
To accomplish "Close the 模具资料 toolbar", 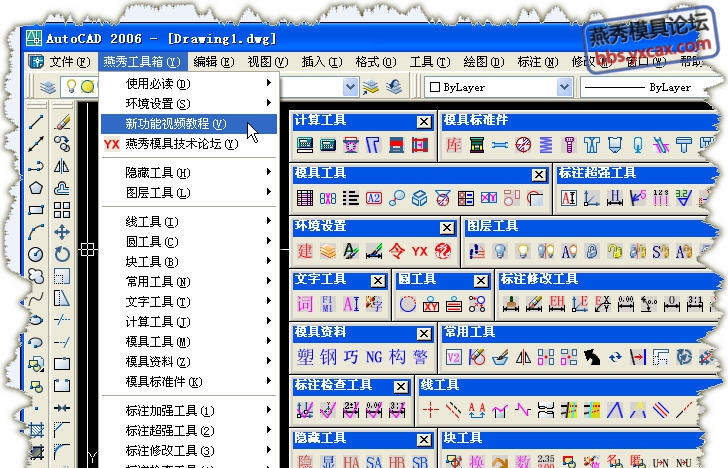I will pyautogui.click(x=423, y=333).
